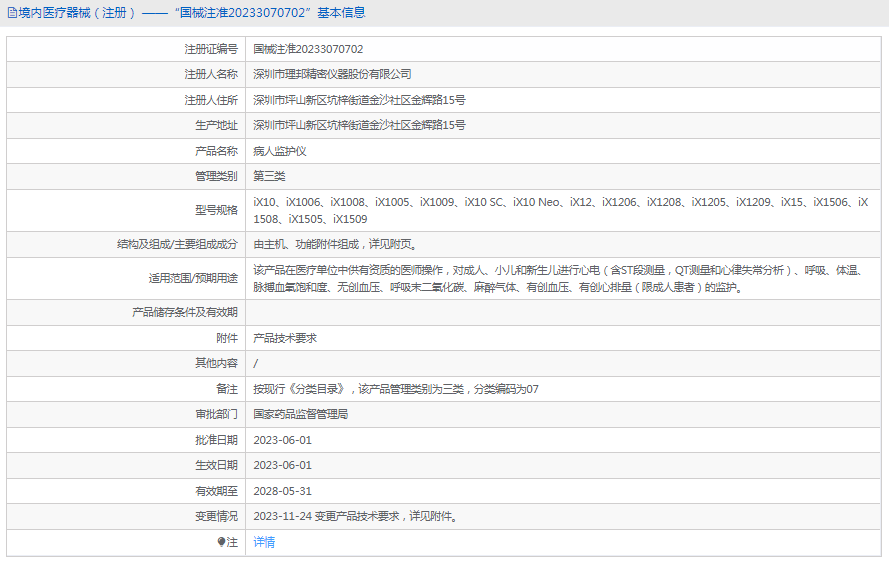889x564 pixels.
Task: Click the 批准日期 label
Action: (217, 440)
